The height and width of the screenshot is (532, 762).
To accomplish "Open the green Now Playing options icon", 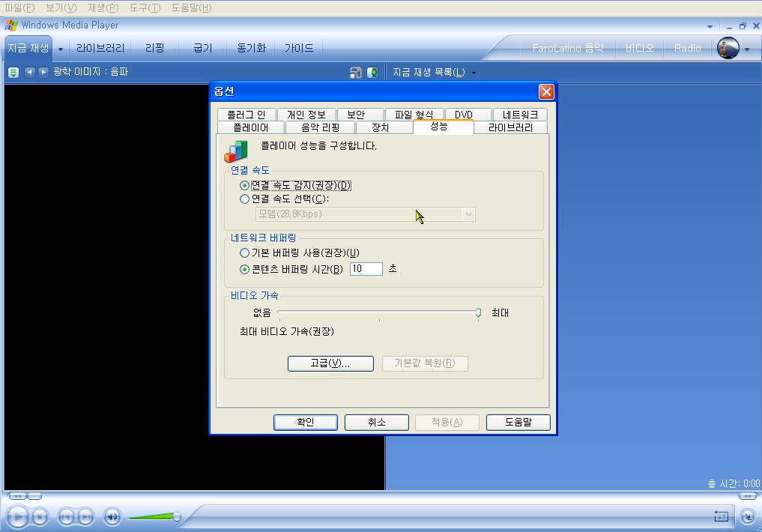I will pos(13,73).
